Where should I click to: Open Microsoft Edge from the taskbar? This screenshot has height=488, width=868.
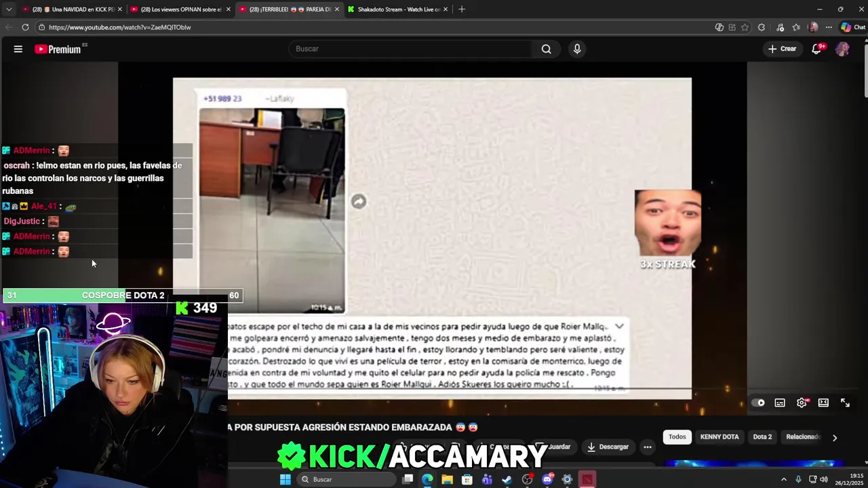(x=427, y=479)
